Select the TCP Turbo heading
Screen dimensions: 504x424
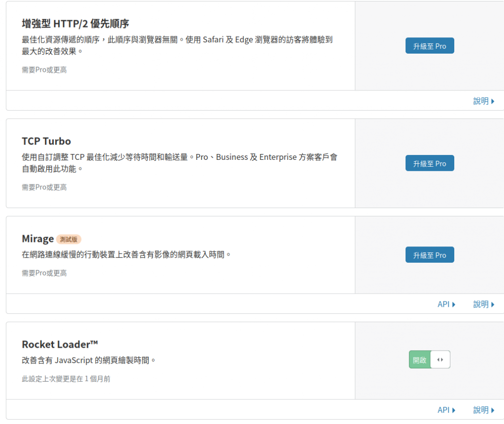coord(46,141)
